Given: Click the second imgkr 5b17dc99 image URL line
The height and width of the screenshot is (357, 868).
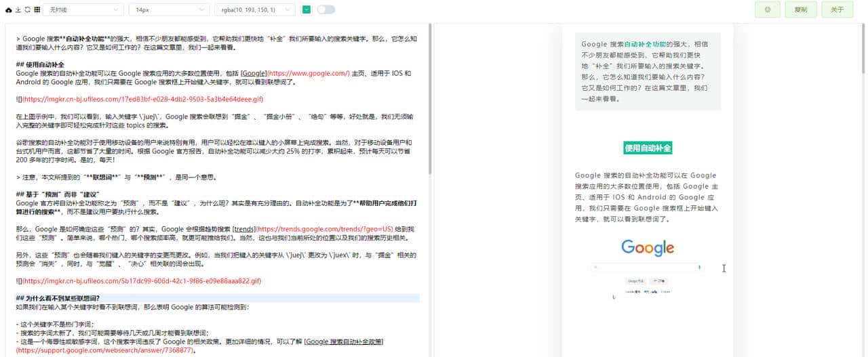Looking at the screenshot, I should pos(138,280).
